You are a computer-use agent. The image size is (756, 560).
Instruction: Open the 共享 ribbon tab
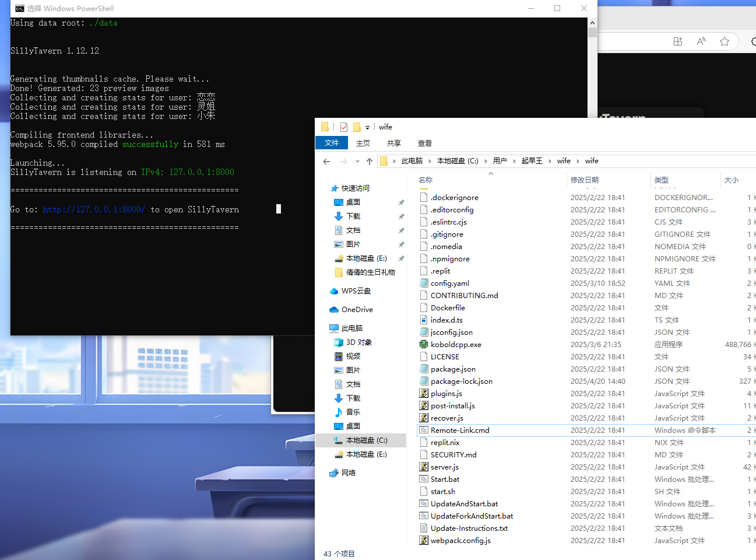click(x=394, y=143)
